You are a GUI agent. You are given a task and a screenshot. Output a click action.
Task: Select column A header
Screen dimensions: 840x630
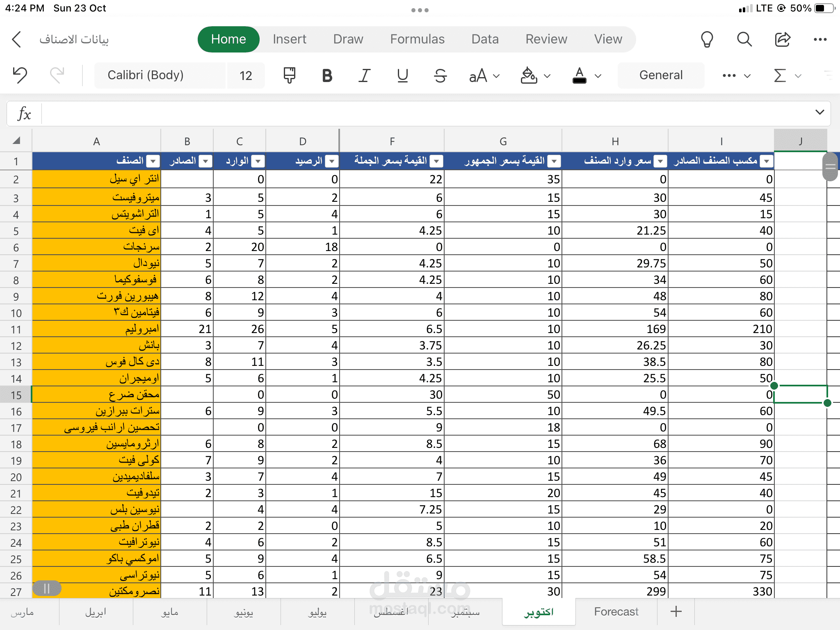tap(96, 141)
